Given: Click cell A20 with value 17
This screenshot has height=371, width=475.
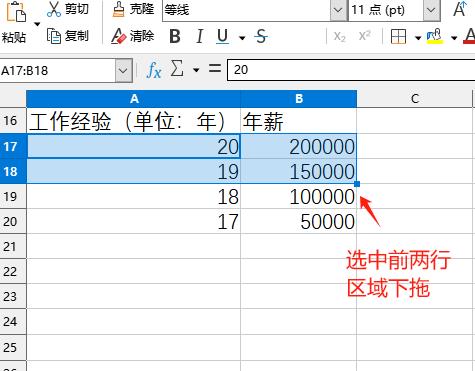Looking at the screenshot, I should click(x=133, y=221).
